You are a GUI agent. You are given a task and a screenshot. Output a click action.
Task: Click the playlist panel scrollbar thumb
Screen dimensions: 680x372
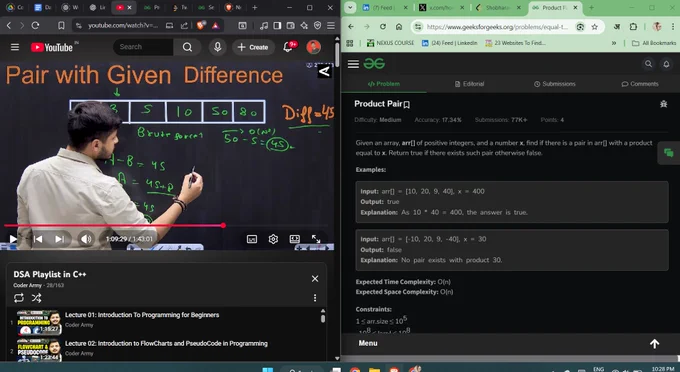pyautogui.click(x=323, y=319)
